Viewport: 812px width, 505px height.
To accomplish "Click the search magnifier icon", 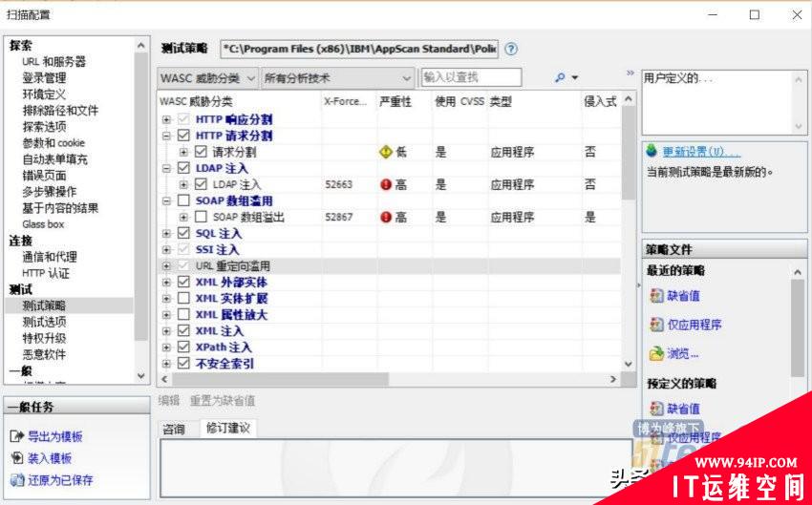I will [x=560, y=77].
